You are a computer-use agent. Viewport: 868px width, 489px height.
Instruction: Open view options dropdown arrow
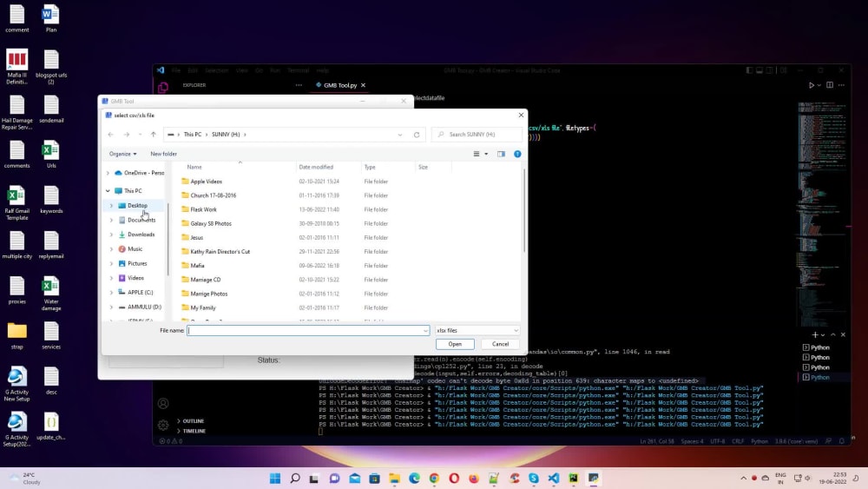pos(486,154)
